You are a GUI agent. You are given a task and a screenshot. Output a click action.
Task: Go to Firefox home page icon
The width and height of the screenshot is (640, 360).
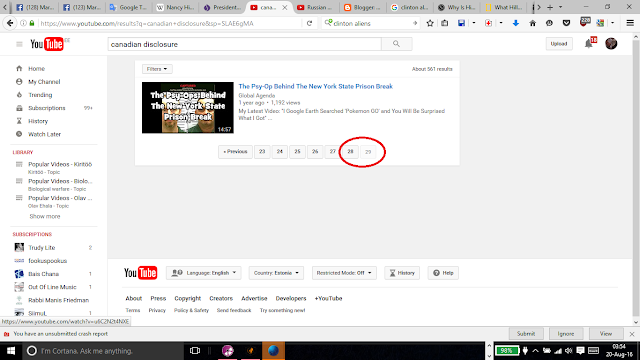tap(532, 23)
